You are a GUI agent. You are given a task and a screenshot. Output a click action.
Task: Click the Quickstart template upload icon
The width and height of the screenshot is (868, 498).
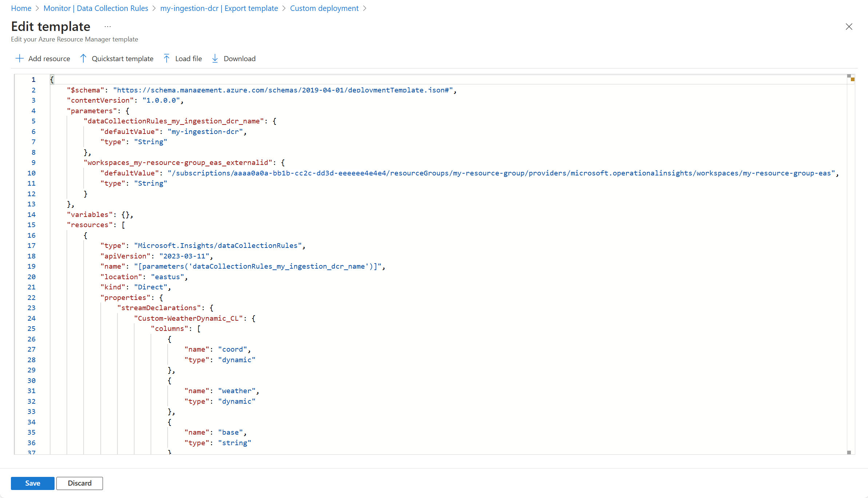pos(83,58)
